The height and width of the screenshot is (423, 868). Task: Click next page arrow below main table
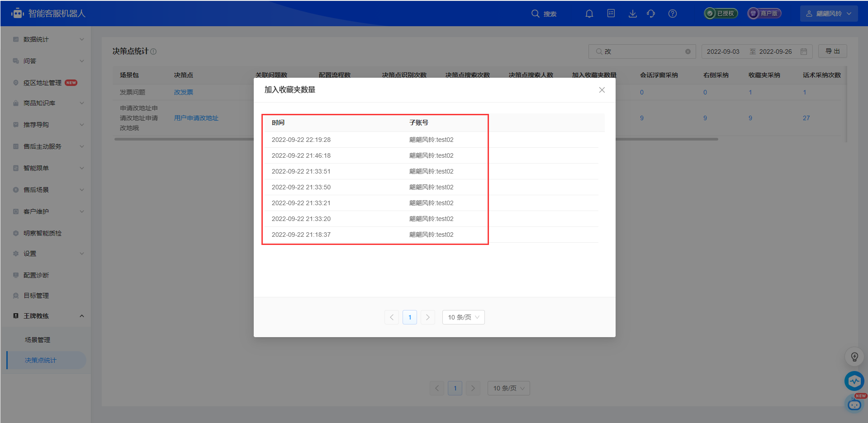click(x=473, y=388)
